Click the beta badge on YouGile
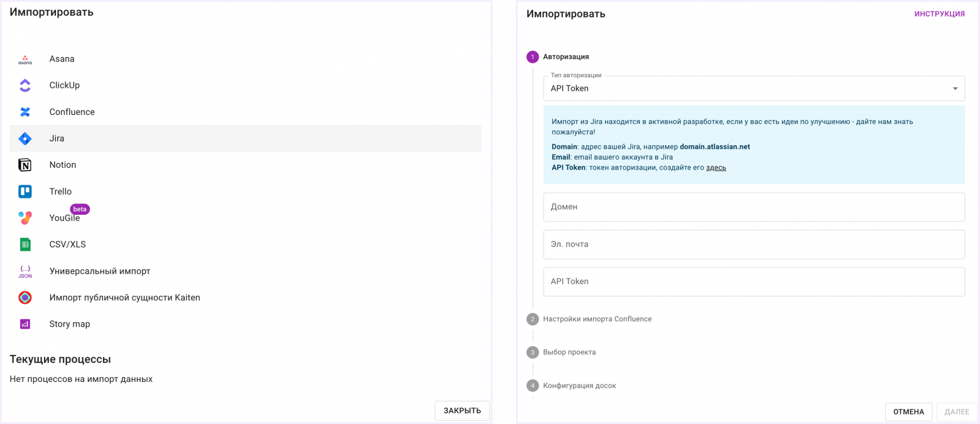 pyautogui.click(x=80, y=209)
